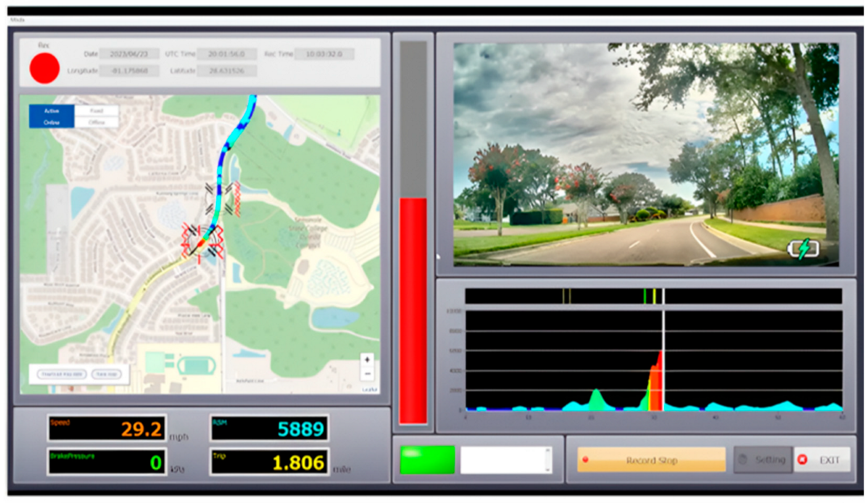
Task: Click the green status indicator box
Action: pos(427,460)
